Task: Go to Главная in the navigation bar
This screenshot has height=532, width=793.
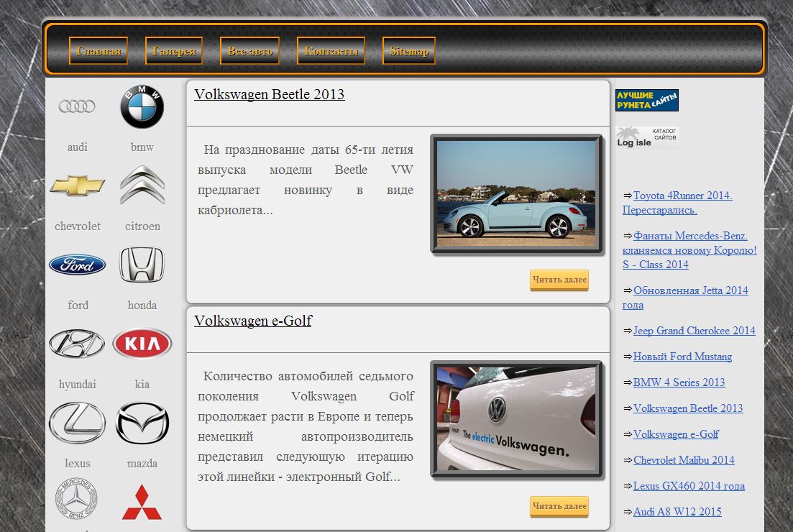Action: coord(98,50)
